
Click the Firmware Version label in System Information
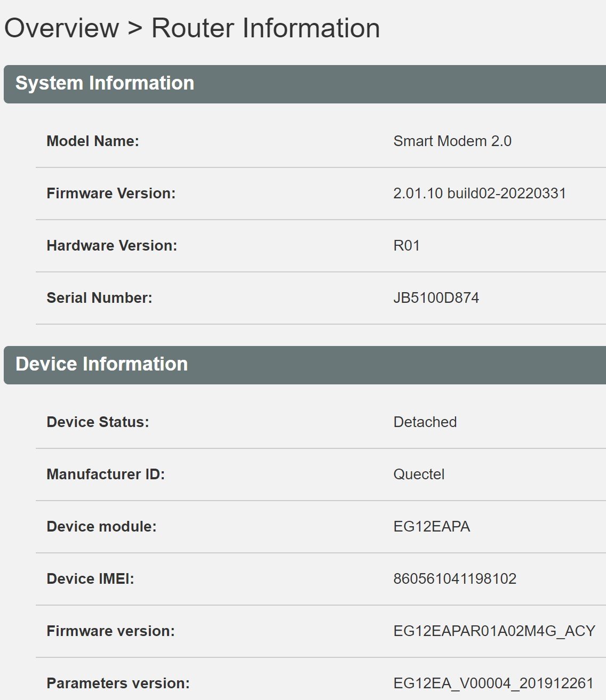[x=111, y=194]
